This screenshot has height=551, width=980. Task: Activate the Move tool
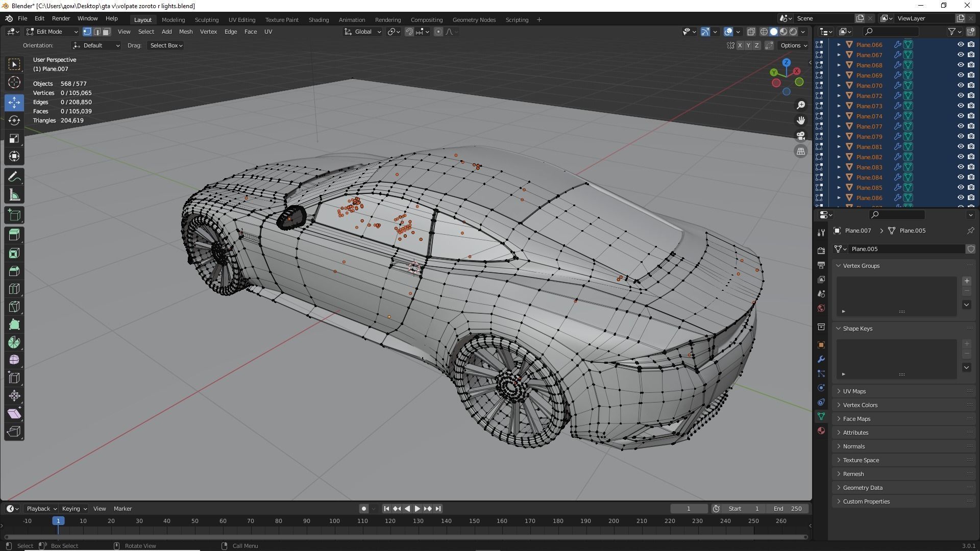tap(14, 103)
